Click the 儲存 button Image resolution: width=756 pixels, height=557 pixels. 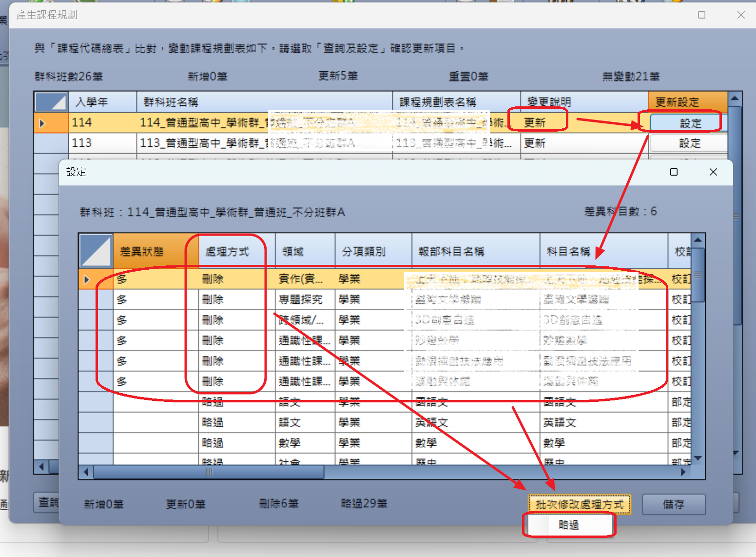pyautogui.click(x=674, y=504)
